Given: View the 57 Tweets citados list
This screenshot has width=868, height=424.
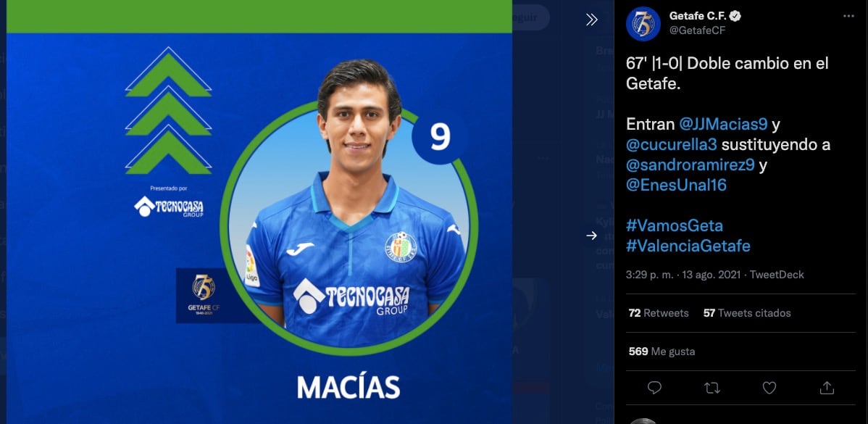Looking at the screenshot, I should point(747,312).
